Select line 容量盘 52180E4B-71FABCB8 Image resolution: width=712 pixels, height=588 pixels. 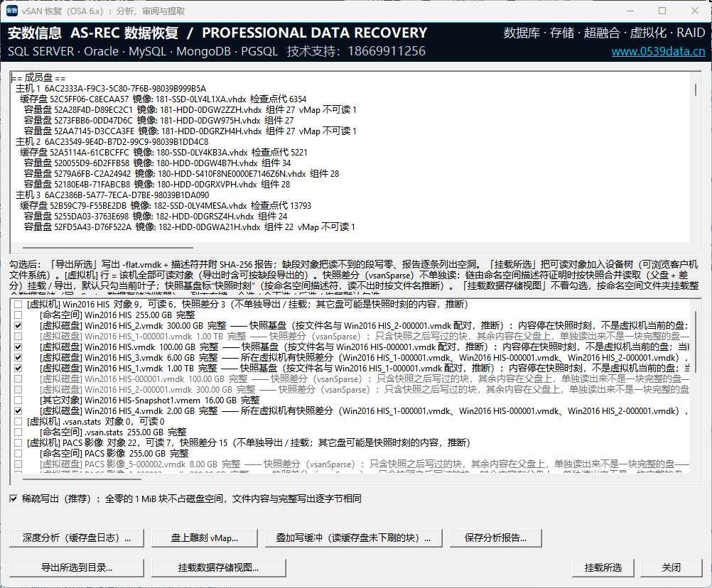[157, 184]
